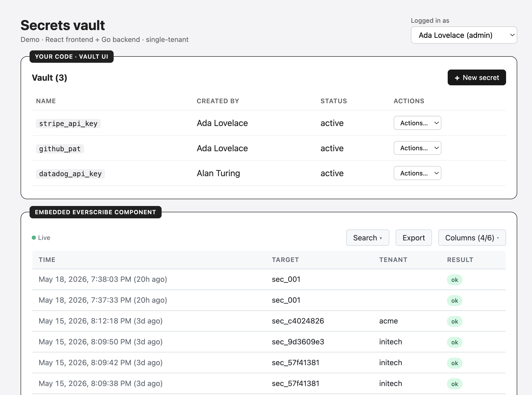Click the 8:09:38 PM log timestamp
This screenshot has width=532, height=395.
[x=101, y=383]
